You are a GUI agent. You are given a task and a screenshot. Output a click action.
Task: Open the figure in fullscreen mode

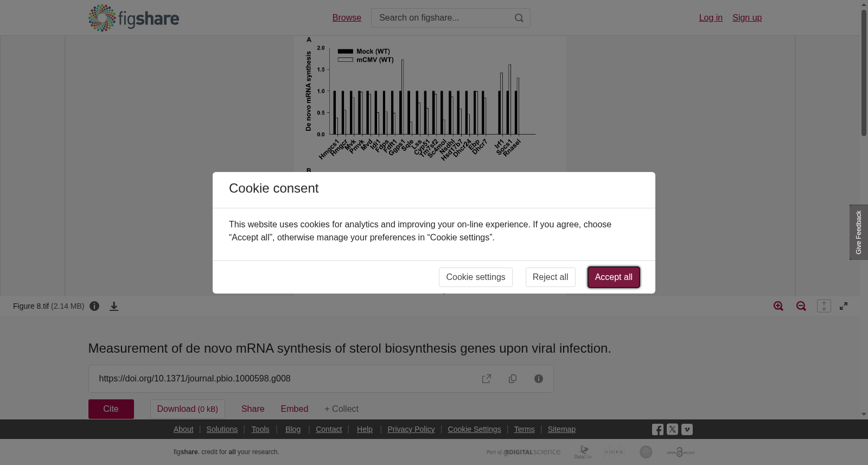[844, 306]
